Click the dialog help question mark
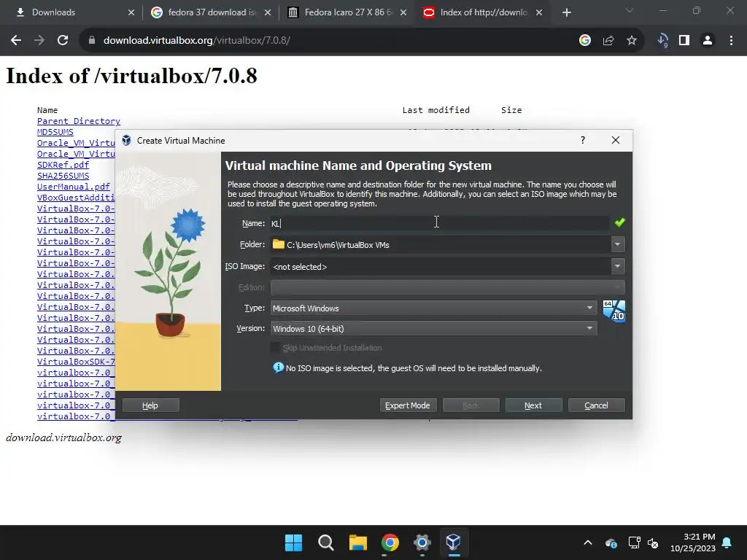The height and width of the screenshot is (560, 747). pos(583,140)
